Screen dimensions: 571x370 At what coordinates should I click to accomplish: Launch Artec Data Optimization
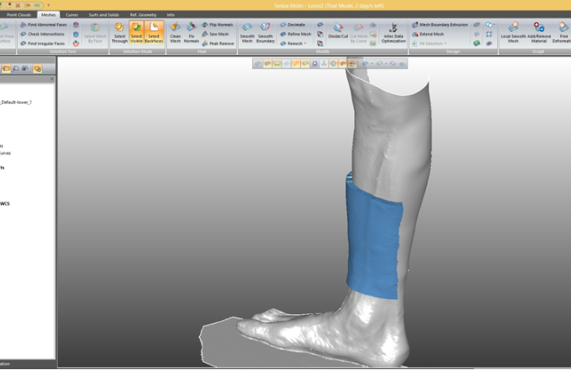coord(393,32)
